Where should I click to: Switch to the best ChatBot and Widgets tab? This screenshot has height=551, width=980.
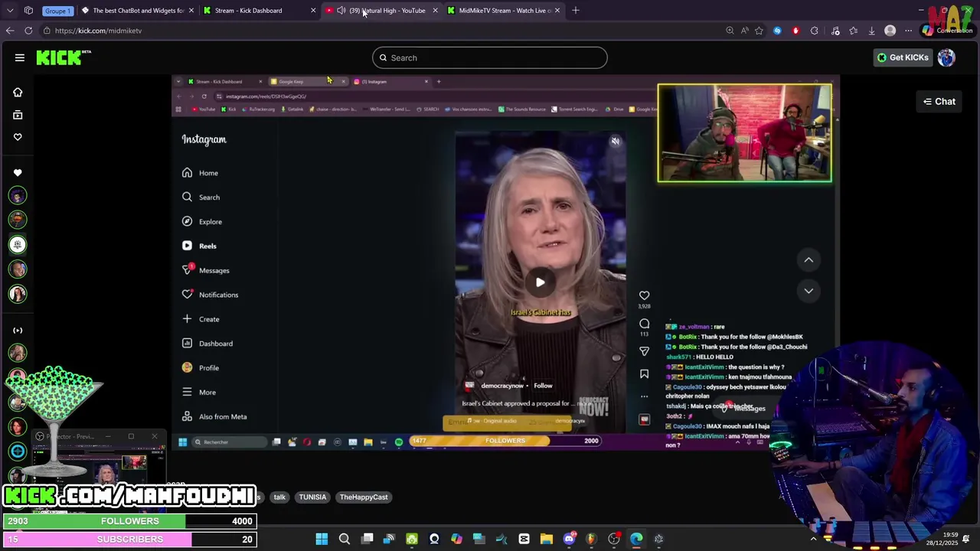tap(136, 11)
